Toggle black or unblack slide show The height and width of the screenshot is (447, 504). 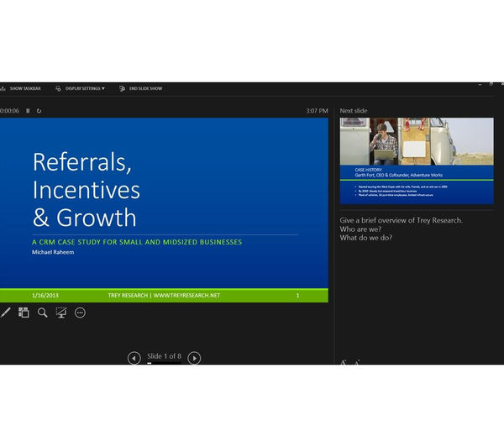pos(61,313)
